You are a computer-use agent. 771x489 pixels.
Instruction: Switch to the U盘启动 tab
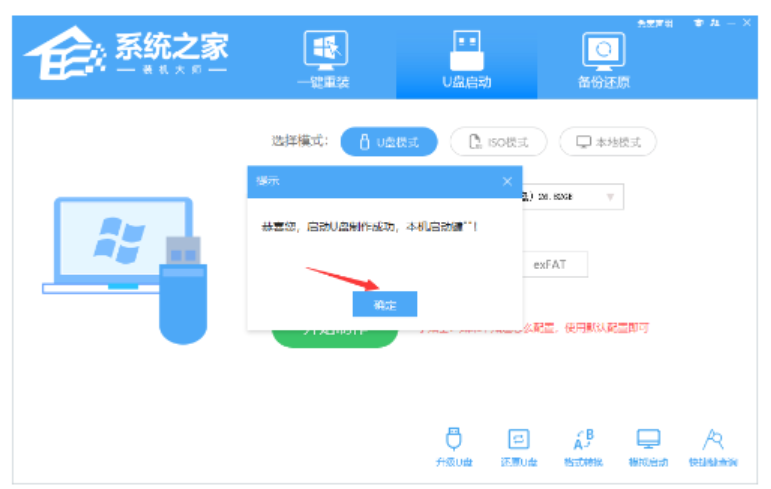(x=467, y=59)
